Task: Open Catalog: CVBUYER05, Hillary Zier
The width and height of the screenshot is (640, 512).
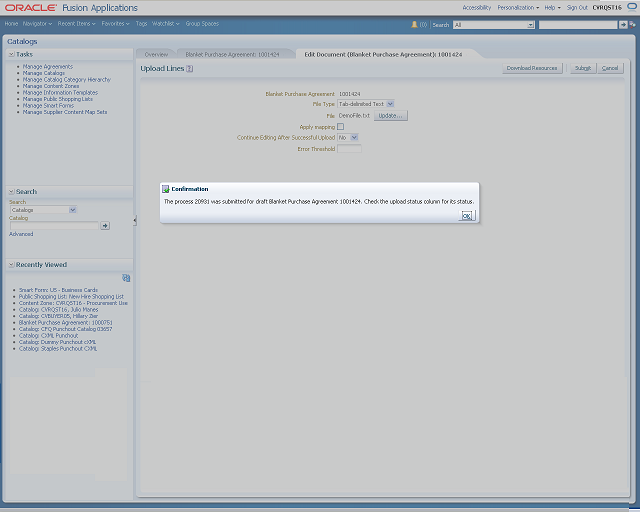Action: coord(58,316)
